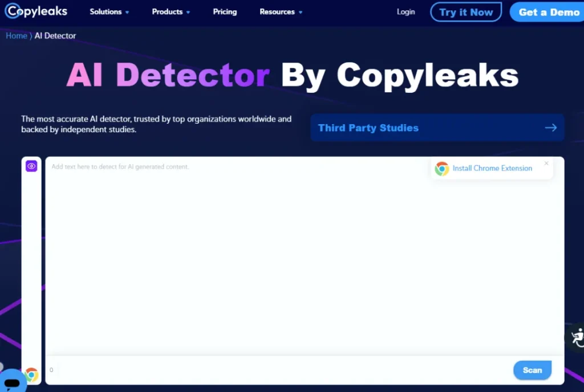Click the arrow inside the Third Party Studies button
584x392 pixels.
(550, 128)
